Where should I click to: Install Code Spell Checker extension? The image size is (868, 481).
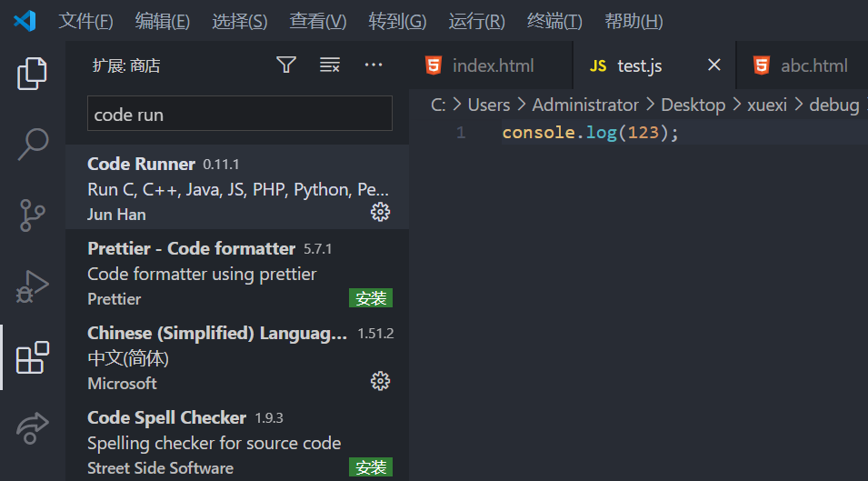[370, 467]
